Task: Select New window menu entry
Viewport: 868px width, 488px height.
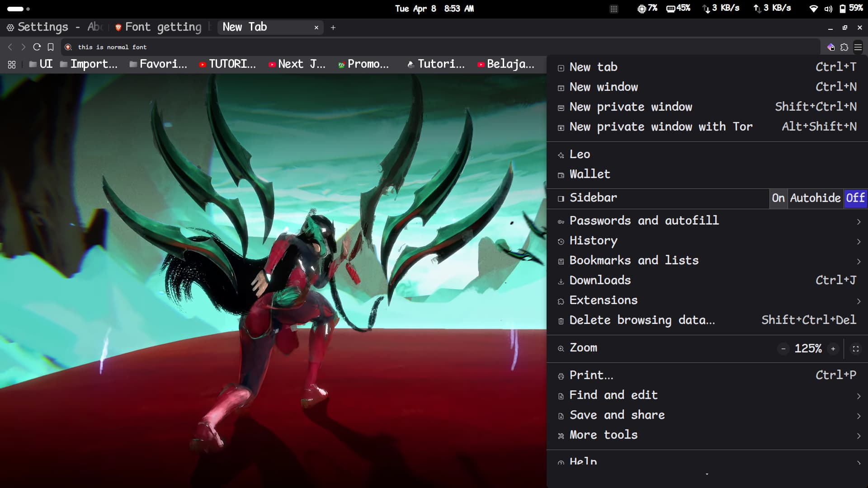Action: (707, 87)
